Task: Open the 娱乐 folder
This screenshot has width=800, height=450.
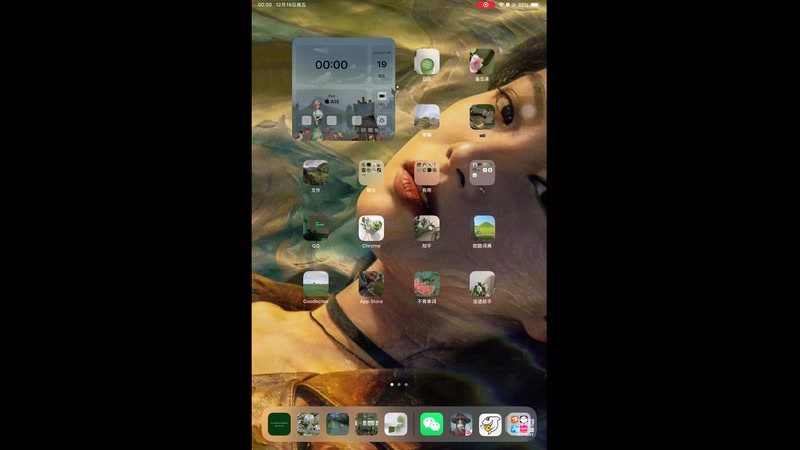Action: click(x=371, y=172)
